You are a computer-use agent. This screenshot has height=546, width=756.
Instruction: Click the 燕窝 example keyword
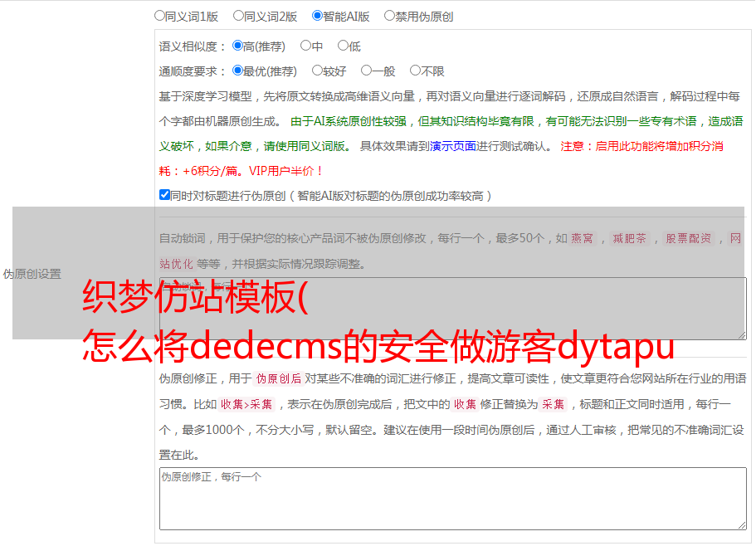(583, 238)
